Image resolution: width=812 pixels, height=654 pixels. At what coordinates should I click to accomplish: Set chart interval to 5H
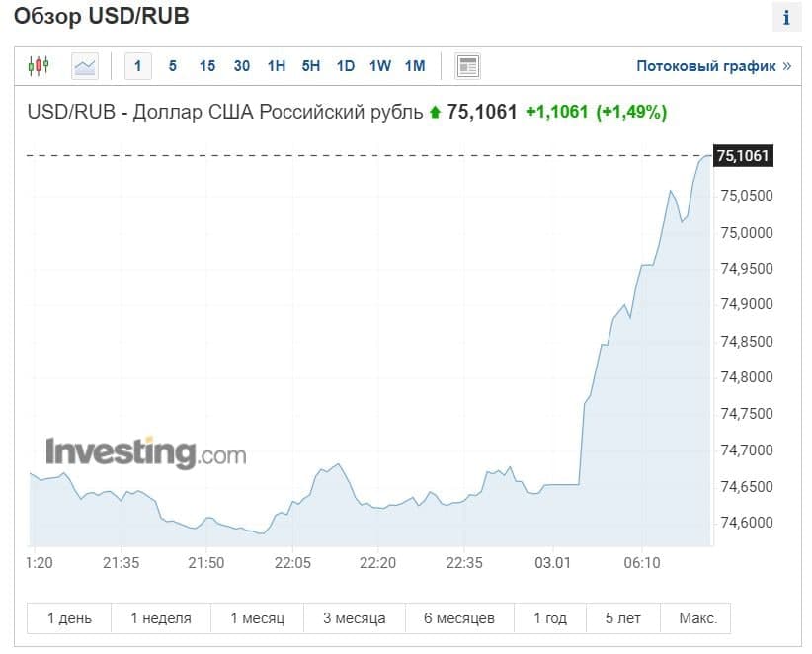(x=311, y=66)
